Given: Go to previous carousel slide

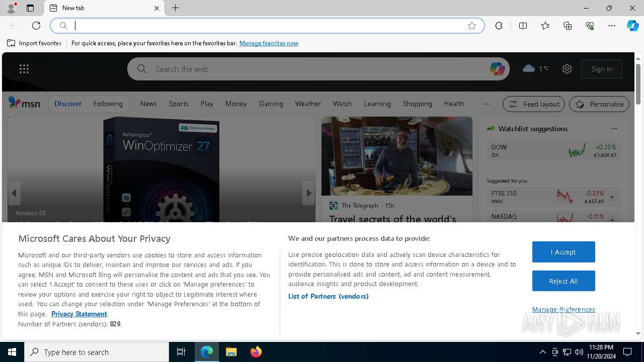Looking at the screenshot, I should point(14,193).
